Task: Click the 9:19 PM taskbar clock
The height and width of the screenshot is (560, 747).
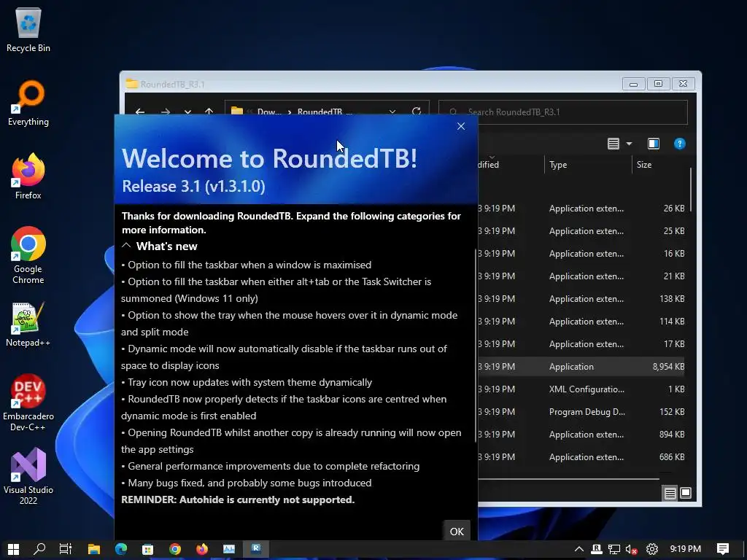Action: click(685, 549)
